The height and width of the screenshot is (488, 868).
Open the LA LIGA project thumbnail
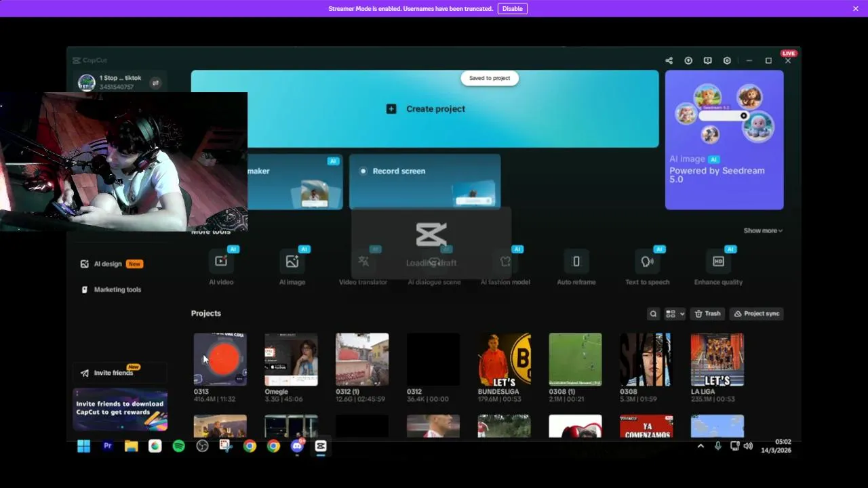(717, 359)
